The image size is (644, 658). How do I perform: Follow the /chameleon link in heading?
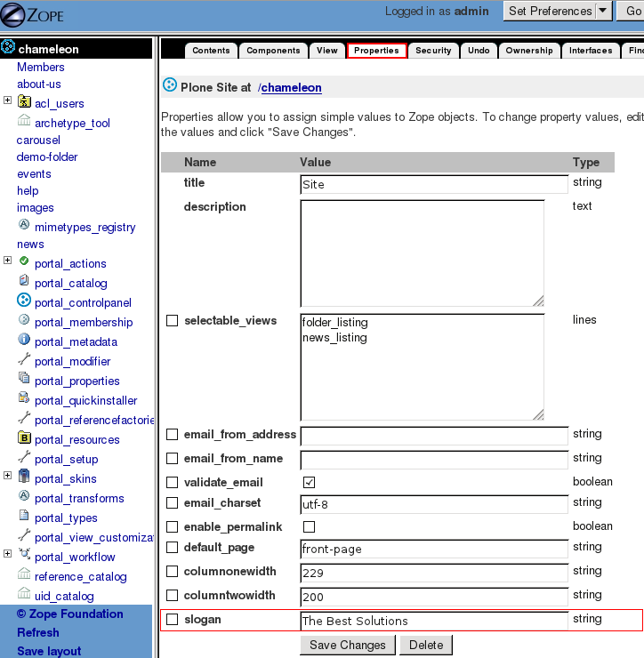pyautogui.click(x=290, y=87)
